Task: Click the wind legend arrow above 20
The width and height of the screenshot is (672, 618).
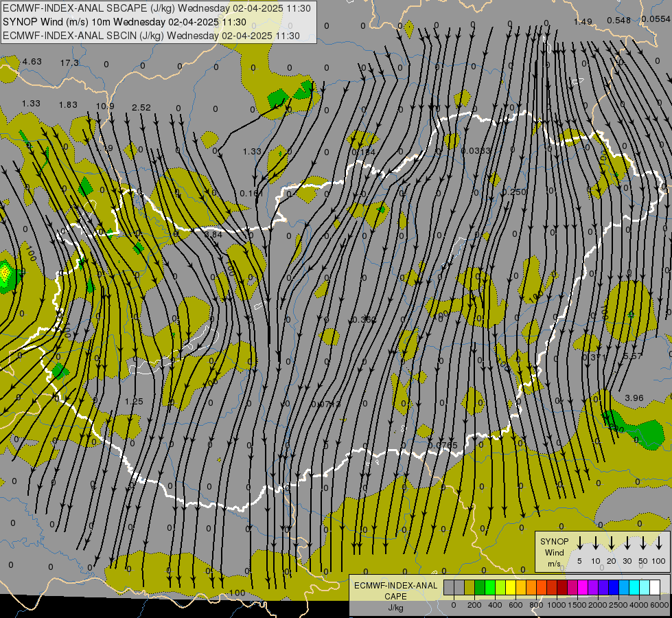Action: (x=611, y=543)
